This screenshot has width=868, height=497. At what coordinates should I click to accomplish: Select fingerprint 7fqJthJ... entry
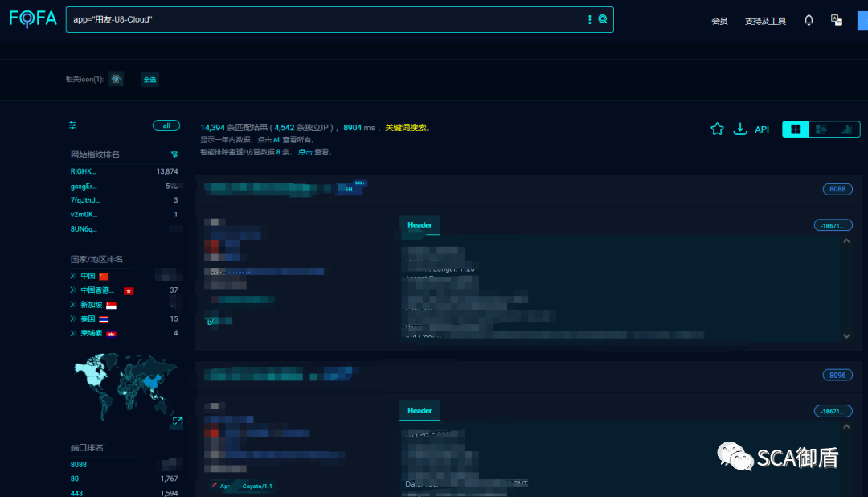click(85, 200)
